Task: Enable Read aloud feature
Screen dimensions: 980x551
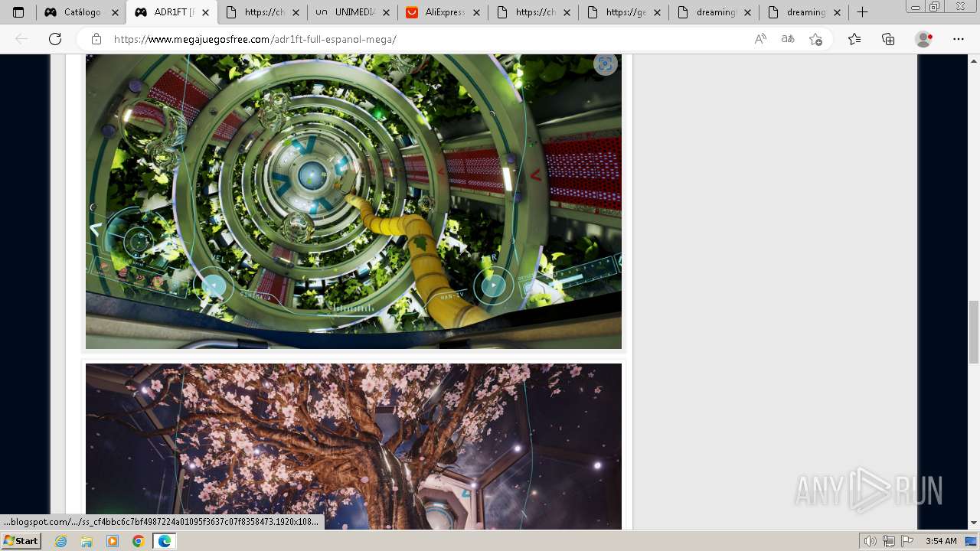Action: [760, 39]
